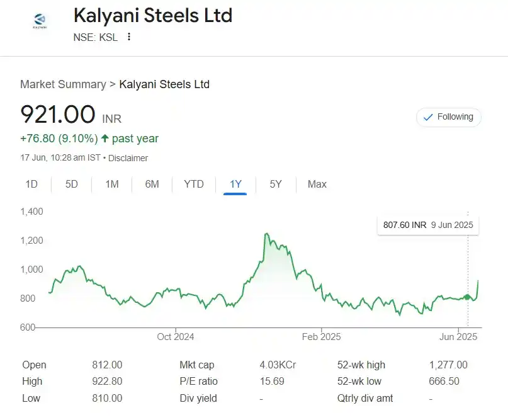This screenshot has width=508, height=420.
Task: Switch to the YTD chart tab
Action: point(194,184)
